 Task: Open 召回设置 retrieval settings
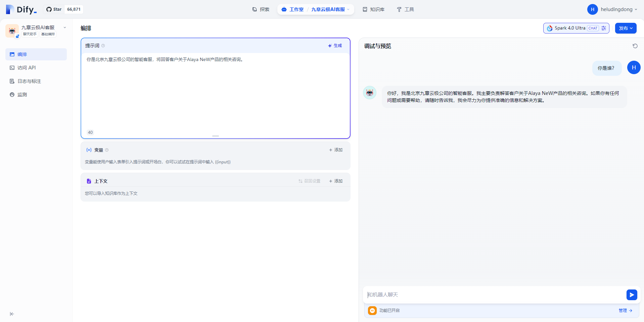point(310,181)
